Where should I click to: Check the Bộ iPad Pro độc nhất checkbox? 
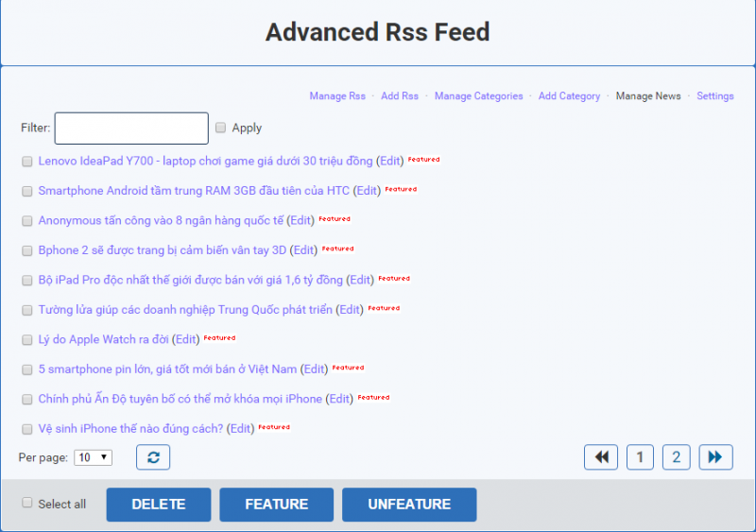[27, 281]
